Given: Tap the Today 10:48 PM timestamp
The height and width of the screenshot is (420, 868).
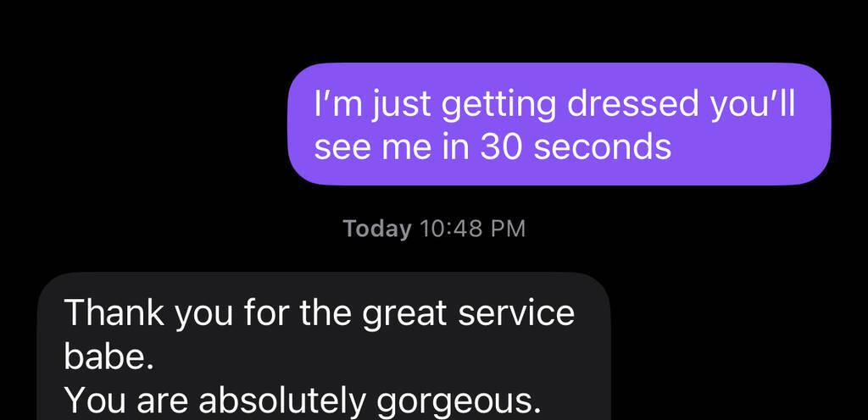Looking at the screenshot, I should tap(434, 229).
